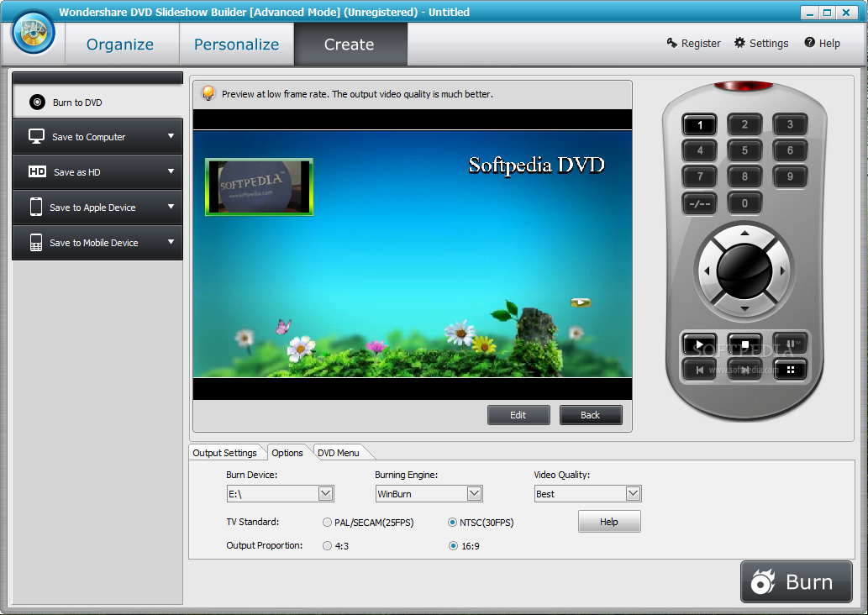Skip to next chapter on remote
The width and height of the screenshot is (868, 615).
(745, 370)
